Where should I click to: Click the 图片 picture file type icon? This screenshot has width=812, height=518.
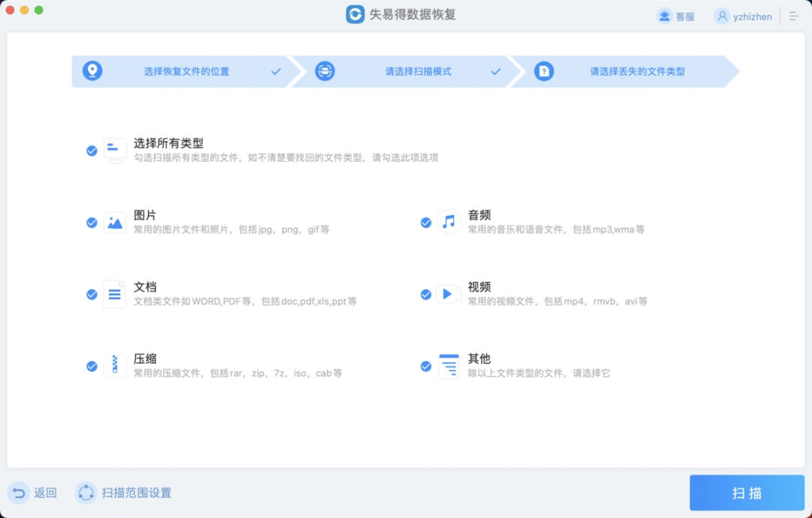point(114,223)
